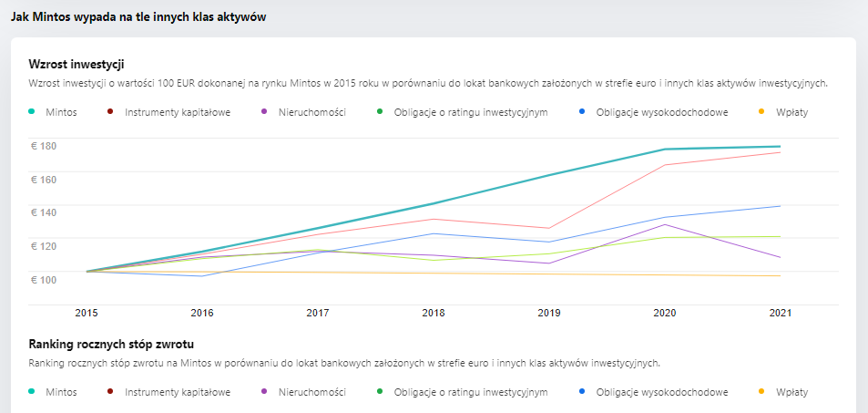Toggle Mintos in the Wzrost inwestycji legend
Screen dimensions: 868x413
[53, 112]
